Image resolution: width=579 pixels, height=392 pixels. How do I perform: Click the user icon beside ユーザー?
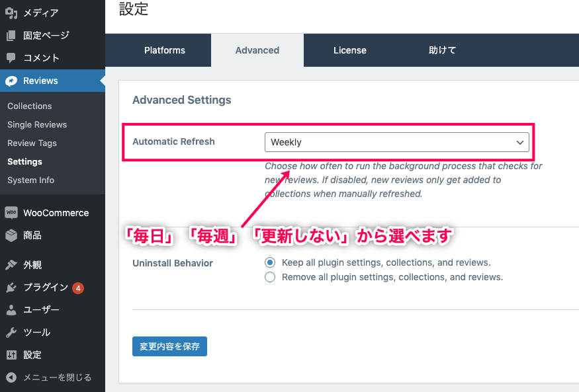coord(11,310)
